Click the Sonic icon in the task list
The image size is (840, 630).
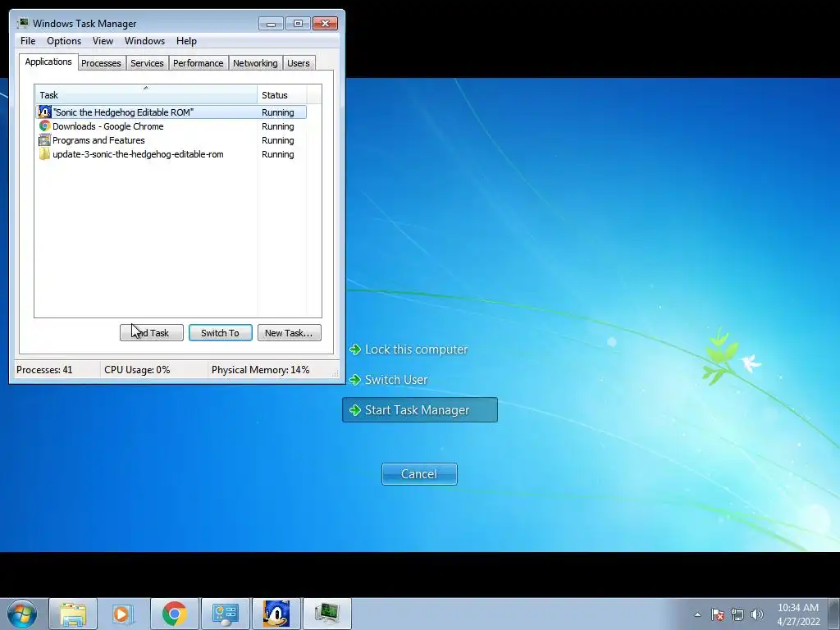coord(44,112)
